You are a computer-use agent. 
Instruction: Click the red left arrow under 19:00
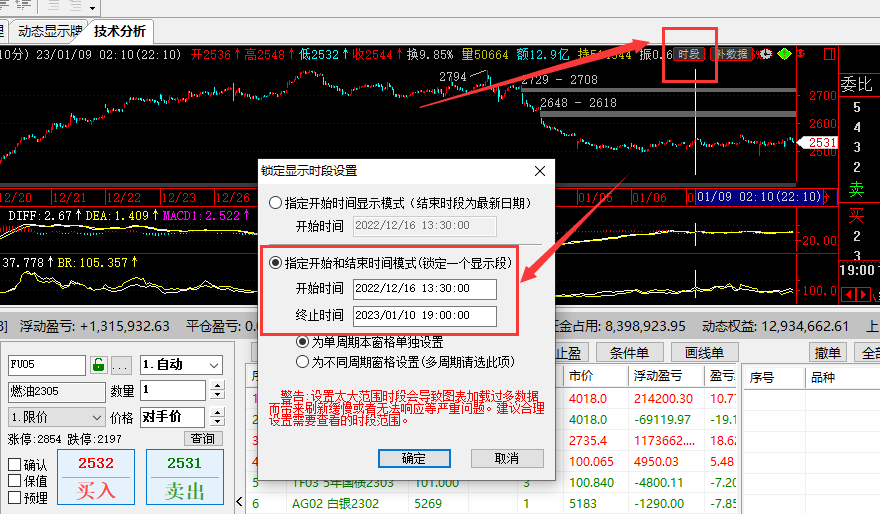click(849, 294)
